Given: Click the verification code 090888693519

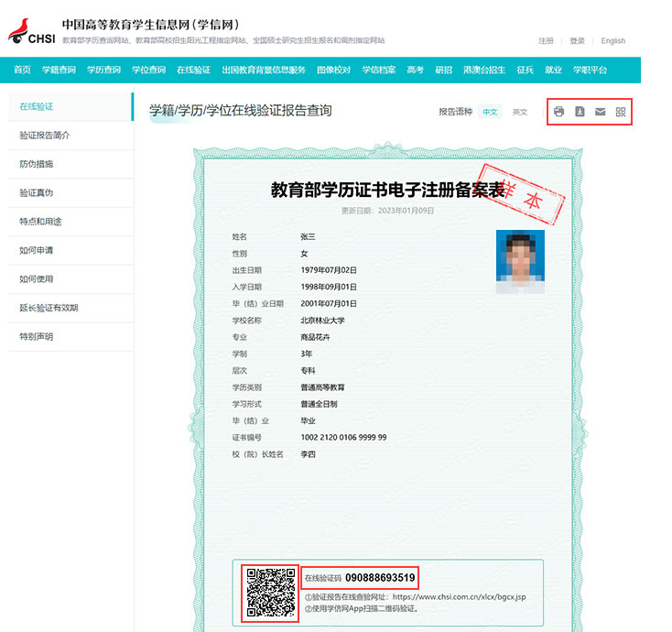Looking at the screenshot, I should click(x=380, y=578).
